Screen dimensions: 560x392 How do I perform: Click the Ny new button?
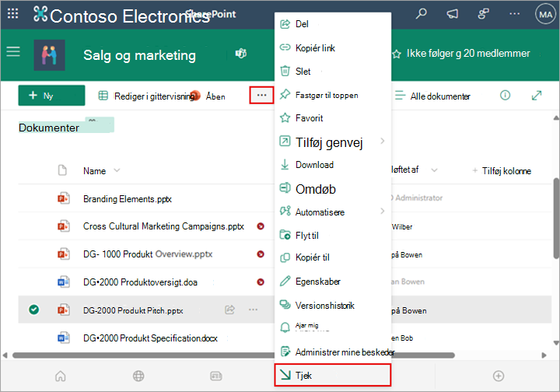click(x=51, y=96)
